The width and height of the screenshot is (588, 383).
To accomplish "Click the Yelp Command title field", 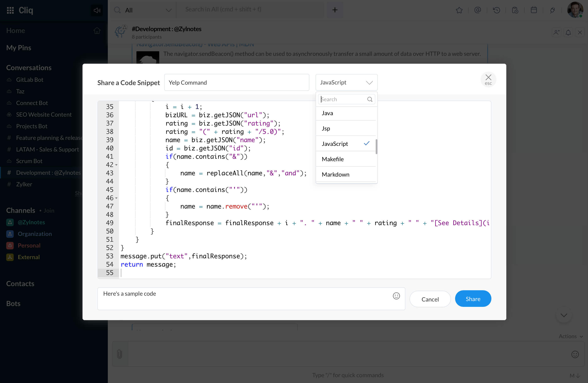I will (x=236, y=83).
